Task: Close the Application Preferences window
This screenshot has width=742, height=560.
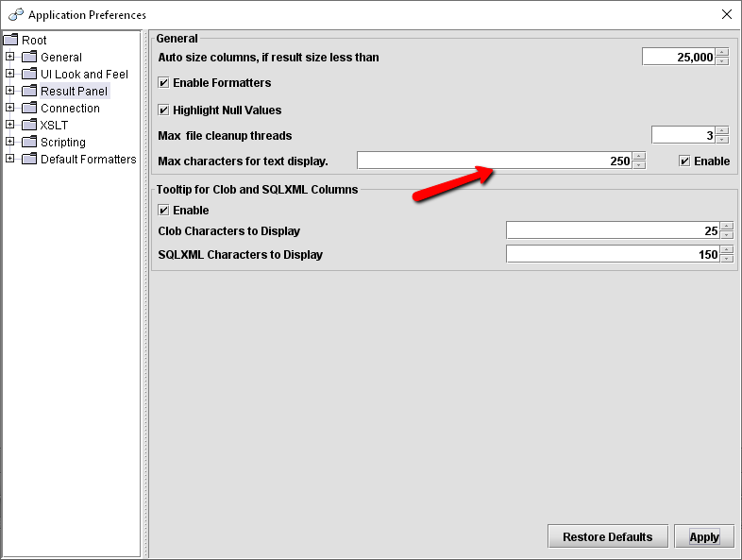Action: point(727,15)
